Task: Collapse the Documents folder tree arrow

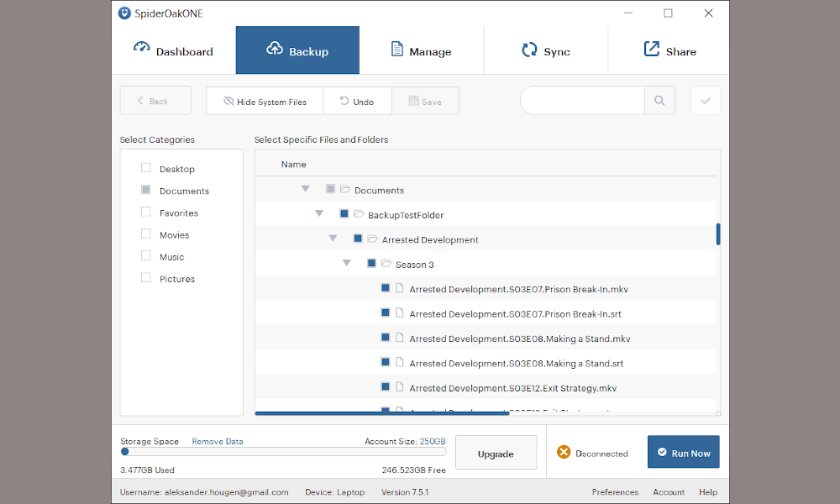Action: 306,189
